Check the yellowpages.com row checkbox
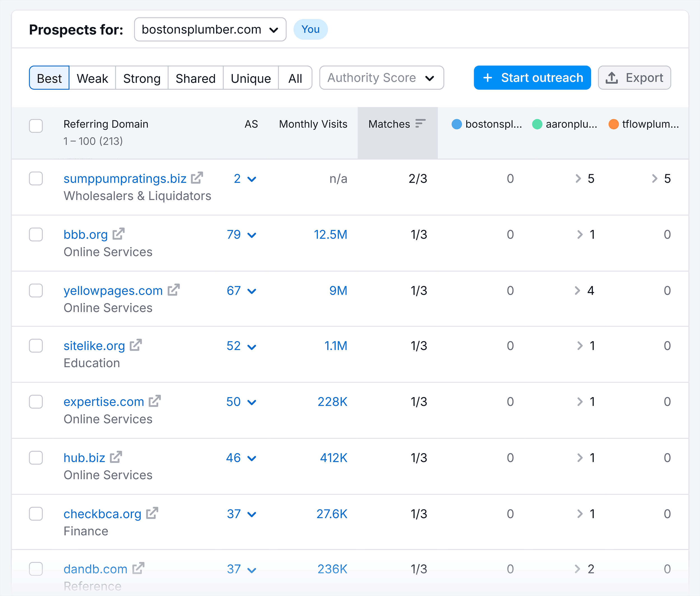This screenshot has width=700, height=596. (36, 290)
